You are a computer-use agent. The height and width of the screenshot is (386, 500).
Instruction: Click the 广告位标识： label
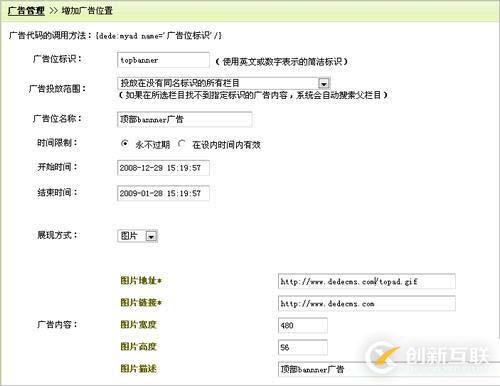click(57, 59)
